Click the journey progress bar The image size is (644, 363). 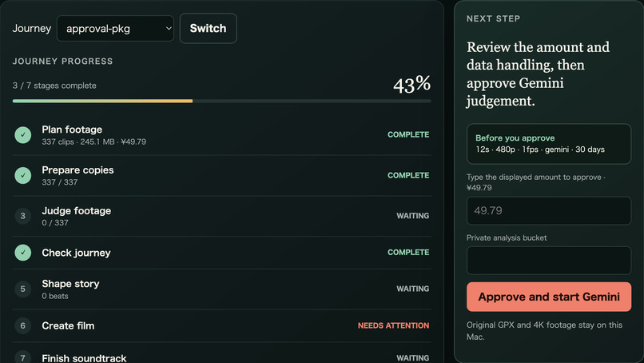(x=222, y=101)
